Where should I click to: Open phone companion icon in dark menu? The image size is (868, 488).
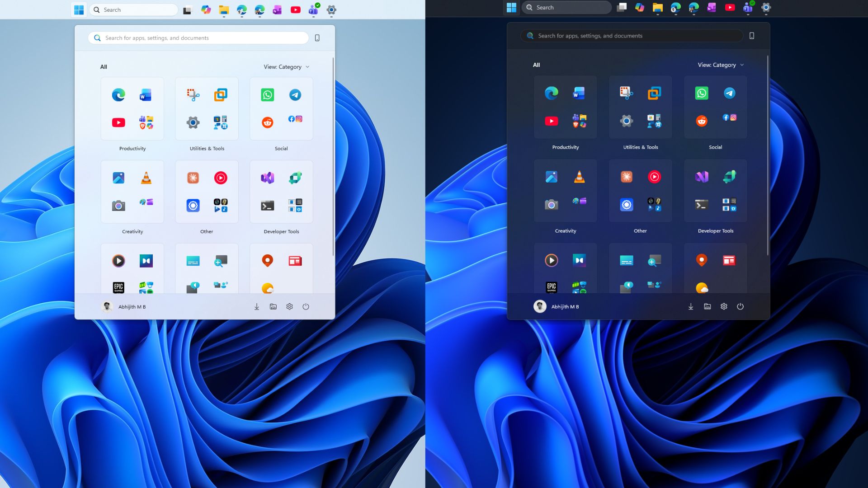(x=752, y=36)
